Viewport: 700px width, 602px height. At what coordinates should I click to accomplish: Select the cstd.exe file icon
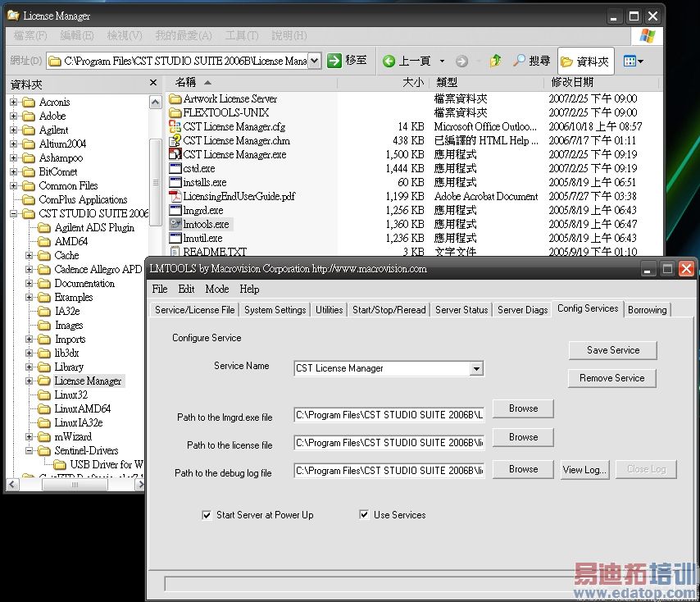pyautogui.click(x=175, y=168)
